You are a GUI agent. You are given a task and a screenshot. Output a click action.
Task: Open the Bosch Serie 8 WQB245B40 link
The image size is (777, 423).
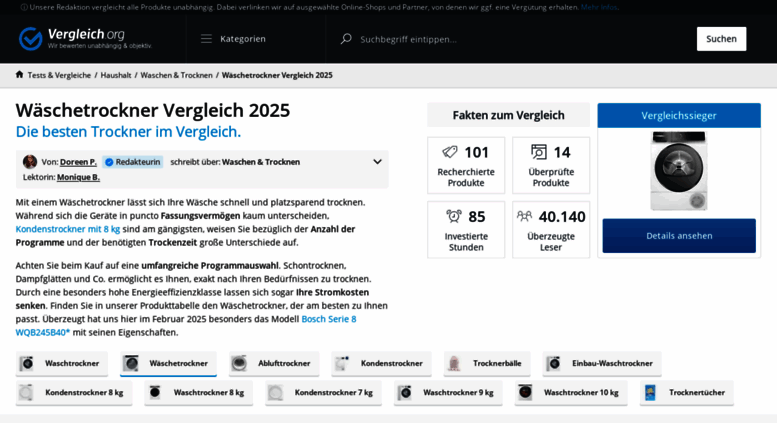tap(186, 325)
